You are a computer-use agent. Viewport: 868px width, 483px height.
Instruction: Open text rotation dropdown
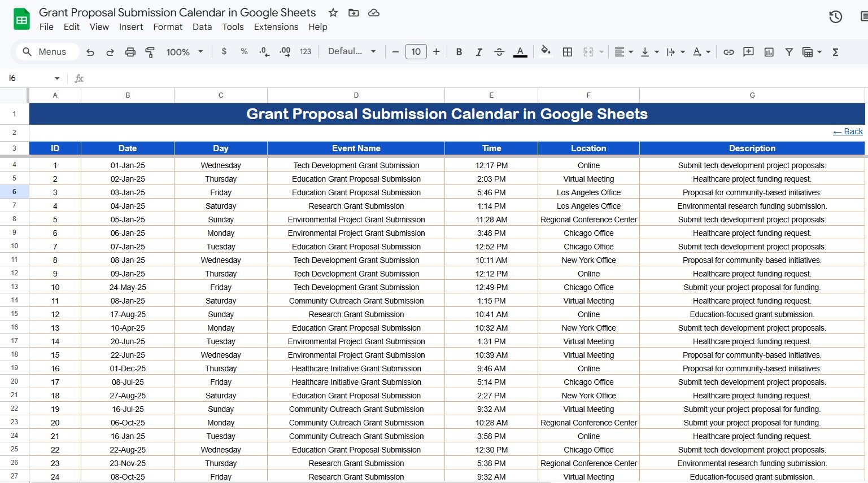(701, 52)
